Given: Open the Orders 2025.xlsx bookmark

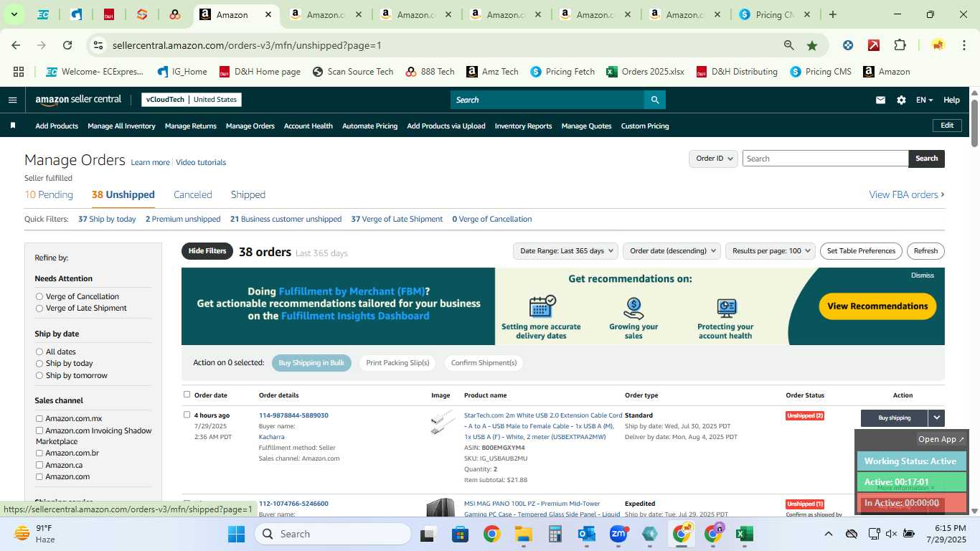Looking at the screenshot, I should pos(645,72).
